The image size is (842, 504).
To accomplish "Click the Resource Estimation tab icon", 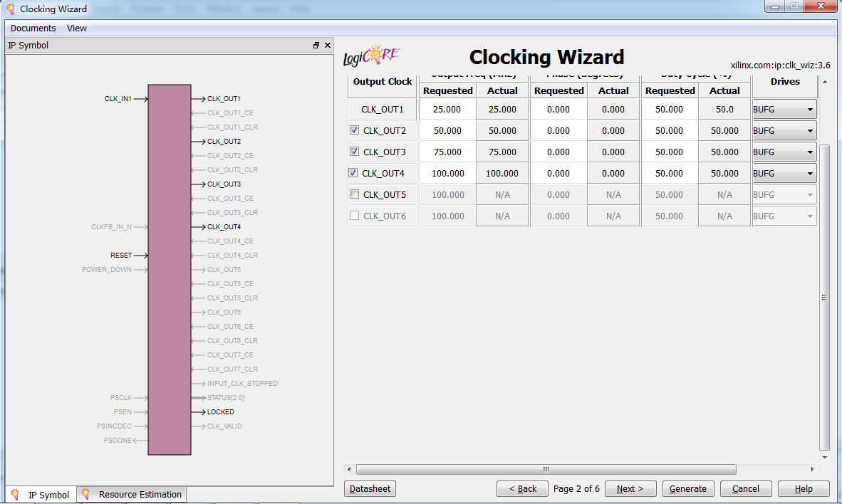I will [85, 494].
